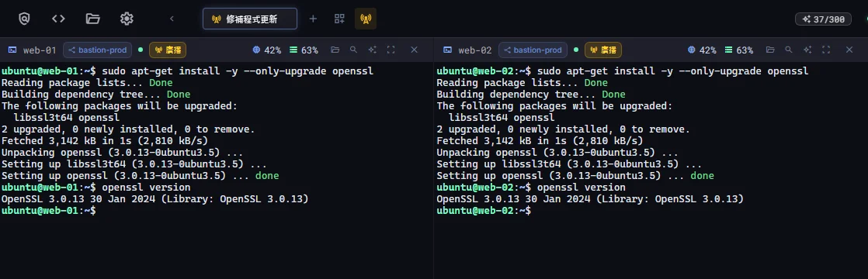This screenshot has width=868, height=279.
Task: Click the web-02 pane terminal icon
Action: (x=447, y=50)
